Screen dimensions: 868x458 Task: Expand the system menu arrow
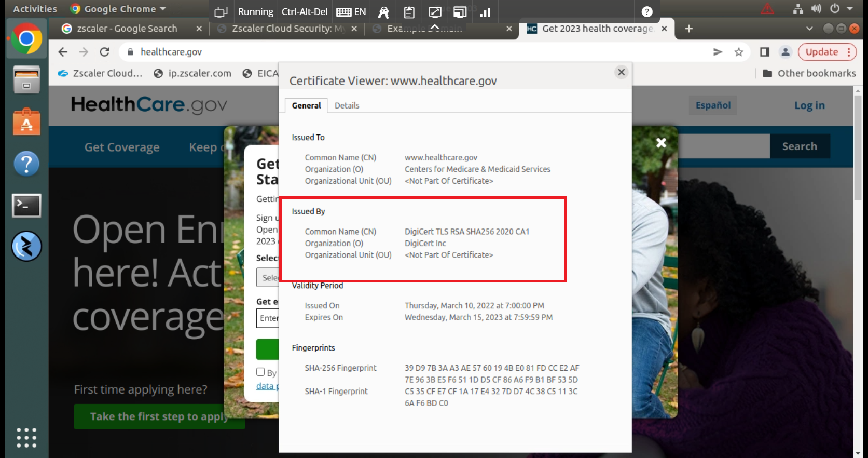(x=850, y=9)
